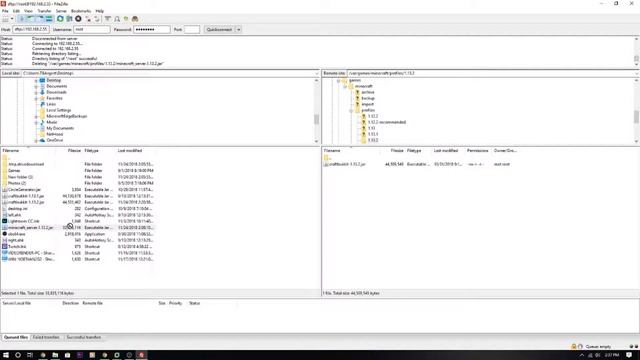Toggle the local directory tree display
This screenshot has height=360, width=640.
coord(31,19)
